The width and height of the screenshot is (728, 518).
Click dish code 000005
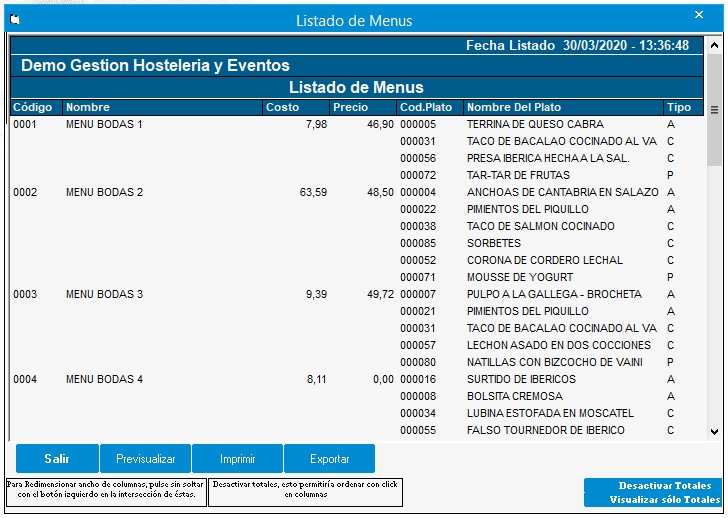418,124
